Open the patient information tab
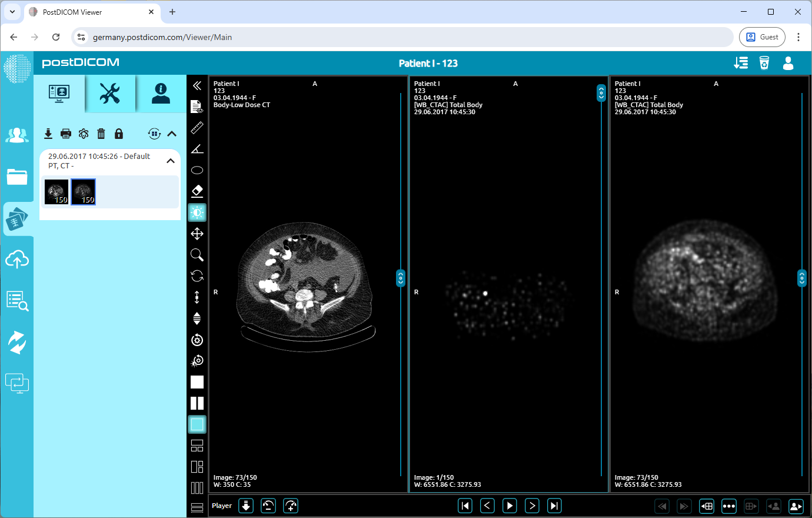The image size is (812, 518). (159, 94)
